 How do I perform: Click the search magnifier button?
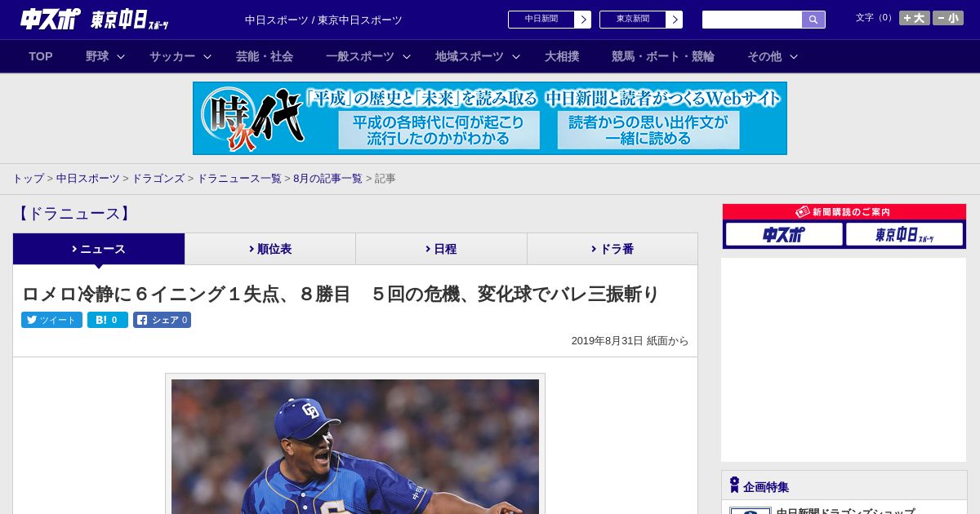tap(813, 20)
